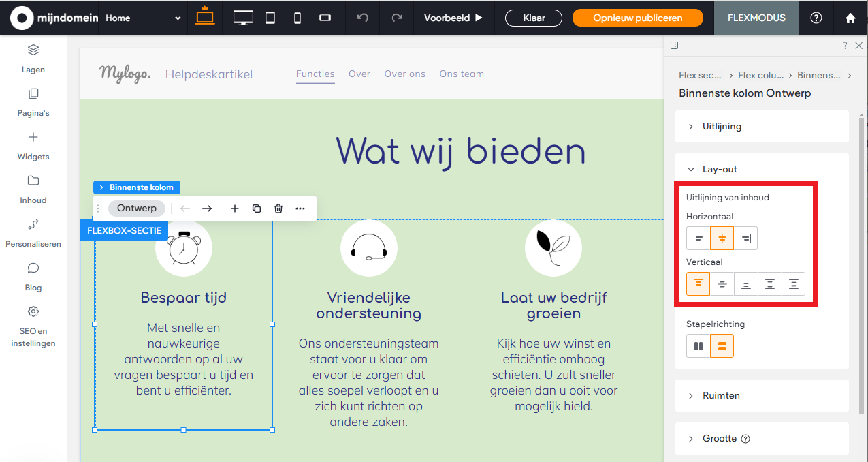Click the Opnieuw publiceren button
Viewport: 868px width, 462px height.
pos(637,18)
